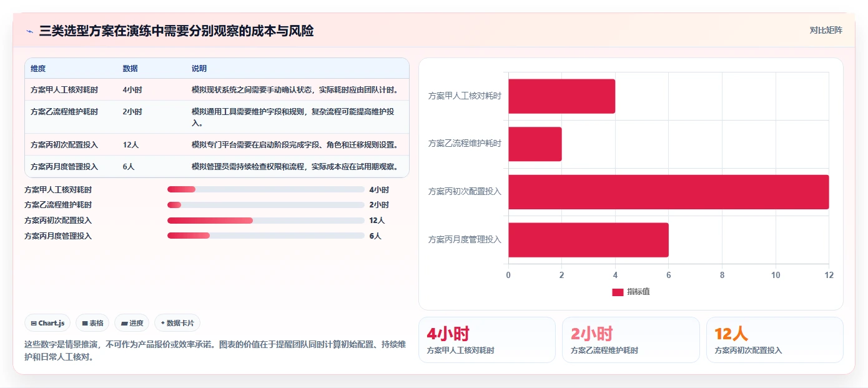The width and height of the screenshot is (868, 388).
Task: Open the 4小时 data card
Action: [x=486, y=340]
